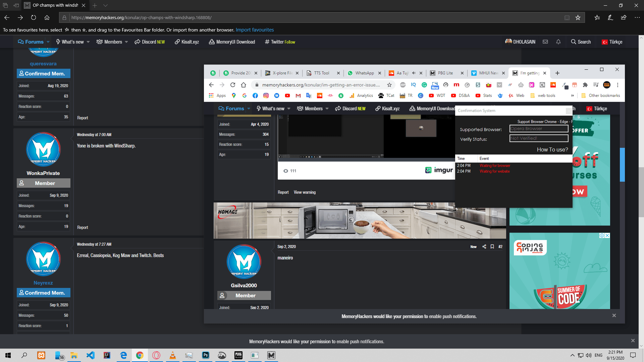Viewport: 644px width, 362px height.
Task: Add page to Edge favourites with star
Action: click(x=578, y=17)
